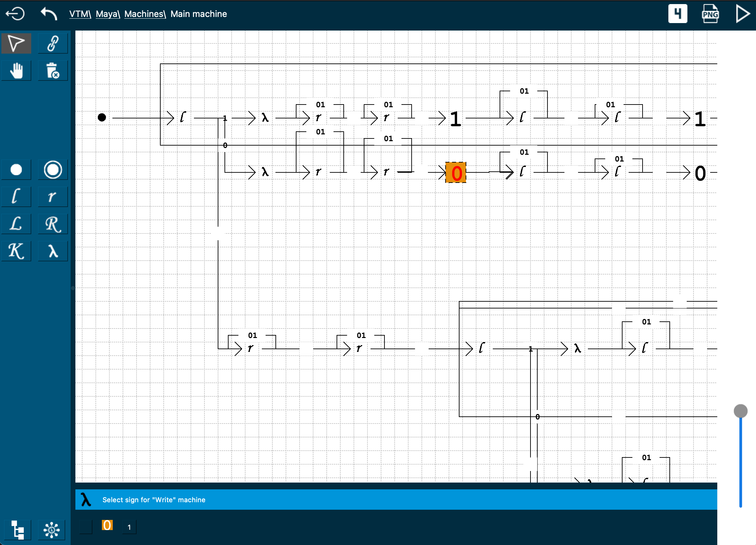This screenshot has height=545, width=756.
Task: Select the blank sign option
Action: tap(86, 527)
